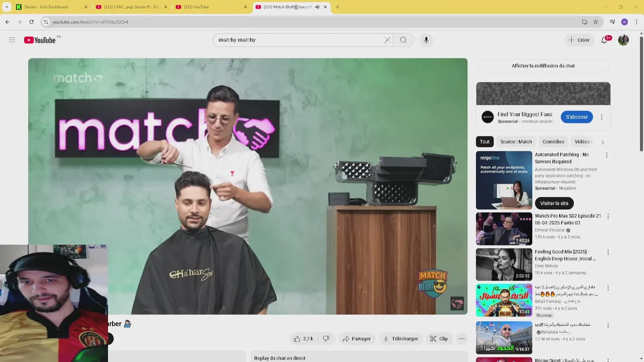Open the Créer menu
644x362 pixels.
point(579,40)
